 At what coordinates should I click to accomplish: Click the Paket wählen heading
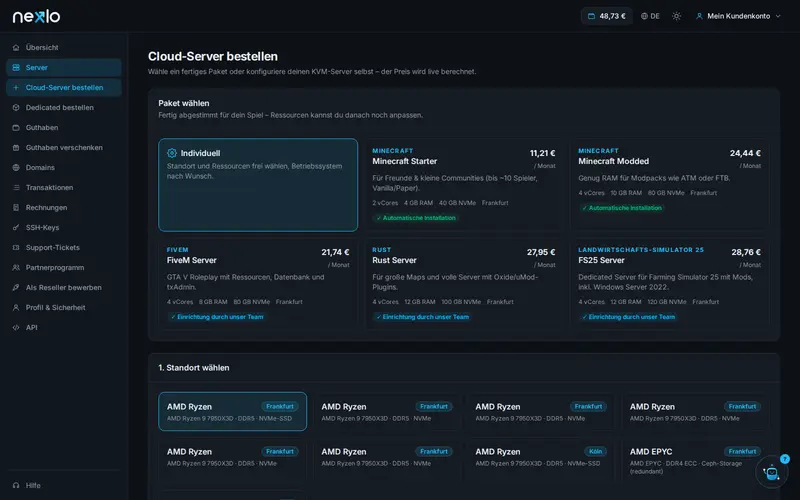pos(184,103)
